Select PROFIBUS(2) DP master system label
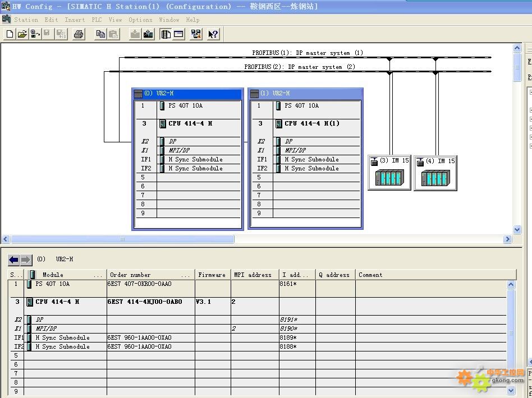Viewport: 532px width, 398px height. click(300, 67)
